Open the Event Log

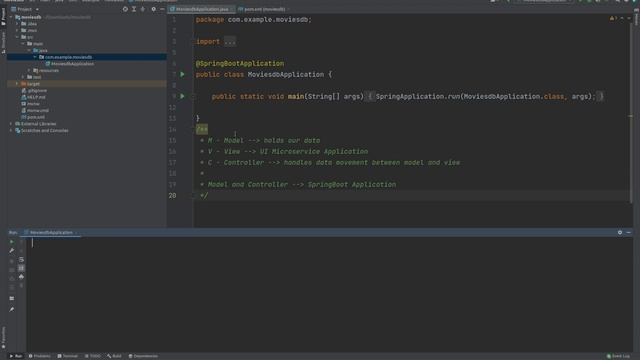(618, 356)
